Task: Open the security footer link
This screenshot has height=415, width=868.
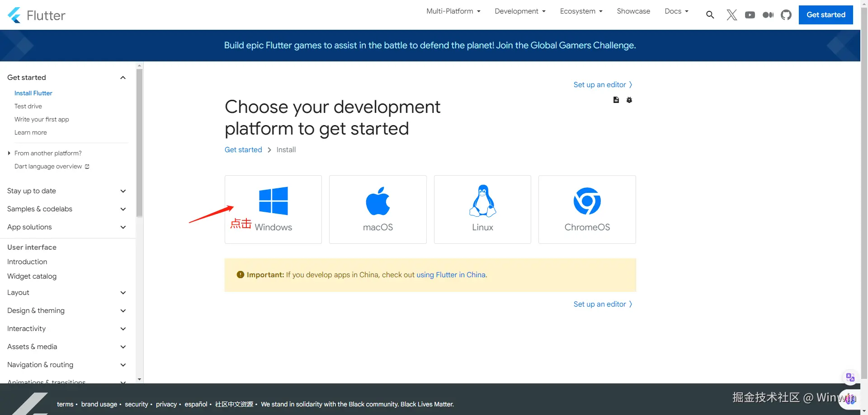Action: (137, 404)
